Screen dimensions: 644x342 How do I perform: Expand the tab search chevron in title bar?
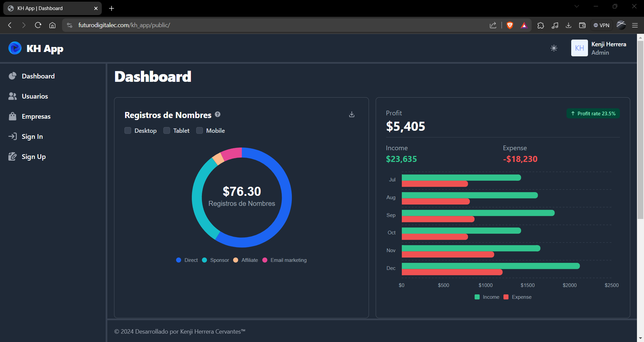coord(577,6)
